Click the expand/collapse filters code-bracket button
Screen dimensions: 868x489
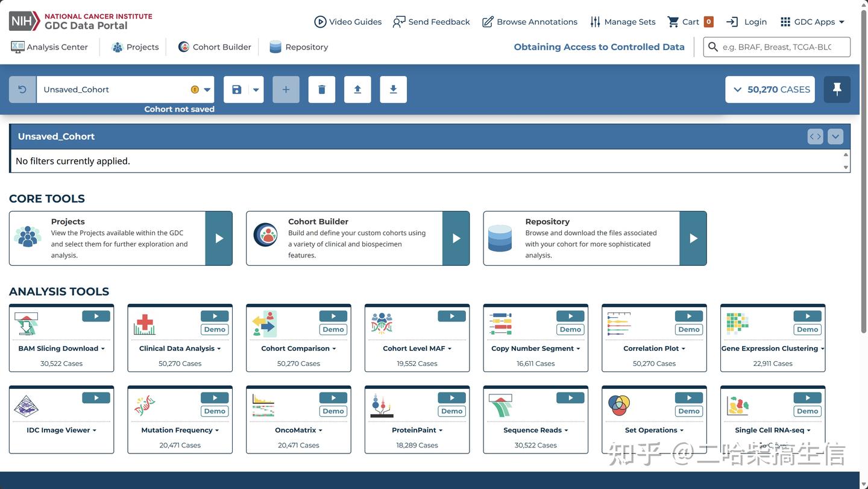815,137
